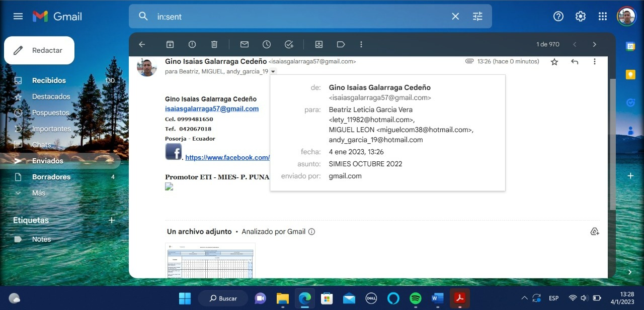Launch Spotify from the taskbar
This screenshot has width=644, height=310.
click(x=416, y=298)
